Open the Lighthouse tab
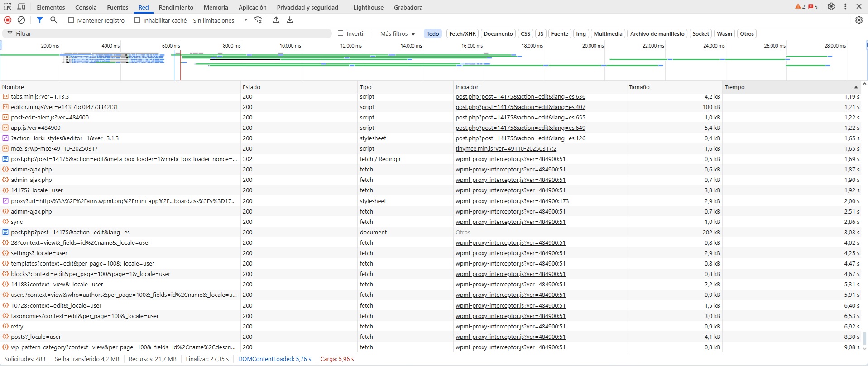Screen dimensions: 868x366 369,7
